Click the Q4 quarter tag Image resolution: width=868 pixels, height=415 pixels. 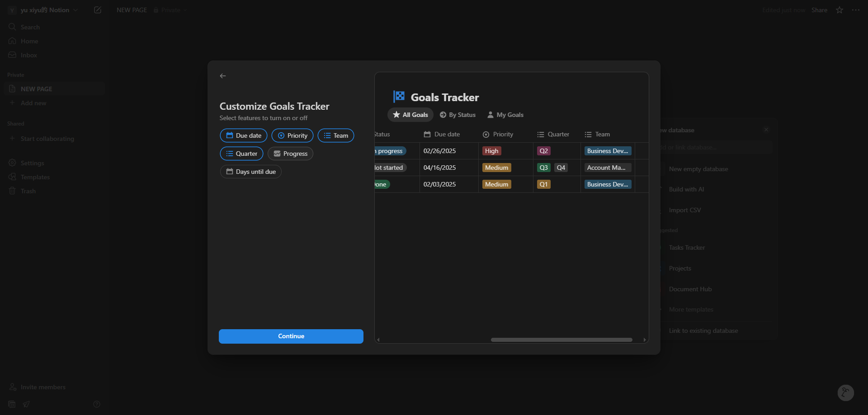[561, 168]
